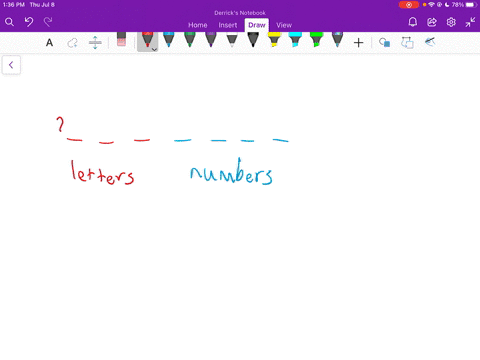Activate the Ink to Shape tool
The image size is (480, 360).
pos(407,43)
